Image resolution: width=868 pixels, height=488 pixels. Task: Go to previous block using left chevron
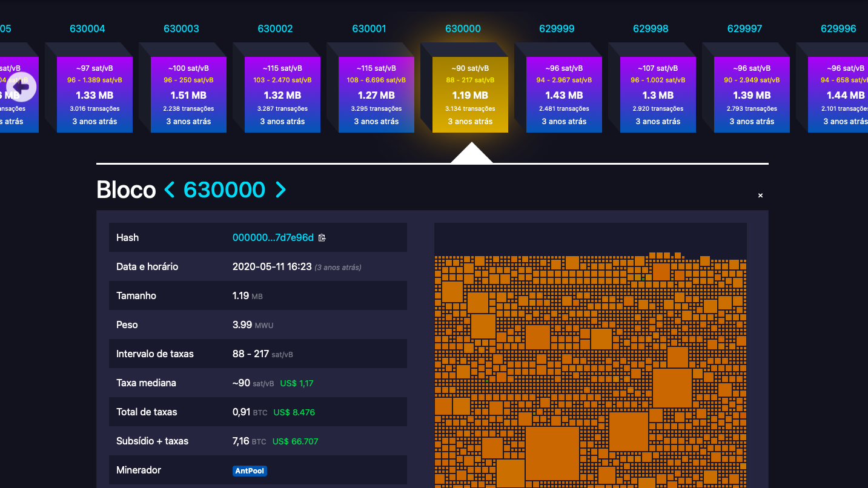(170, 190)
